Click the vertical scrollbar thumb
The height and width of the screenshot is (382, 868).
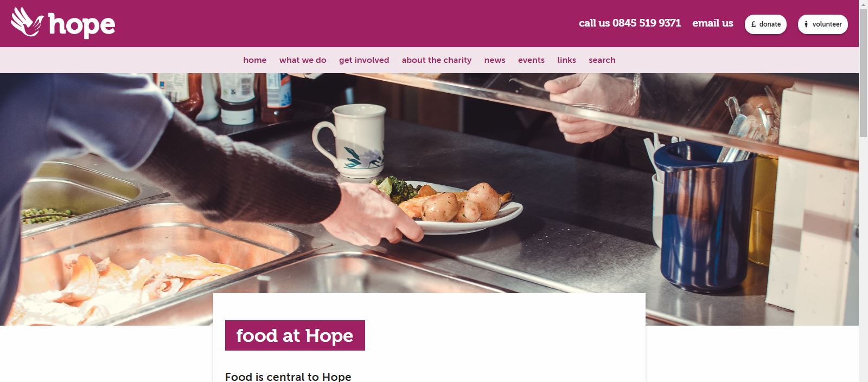[863, 69]
